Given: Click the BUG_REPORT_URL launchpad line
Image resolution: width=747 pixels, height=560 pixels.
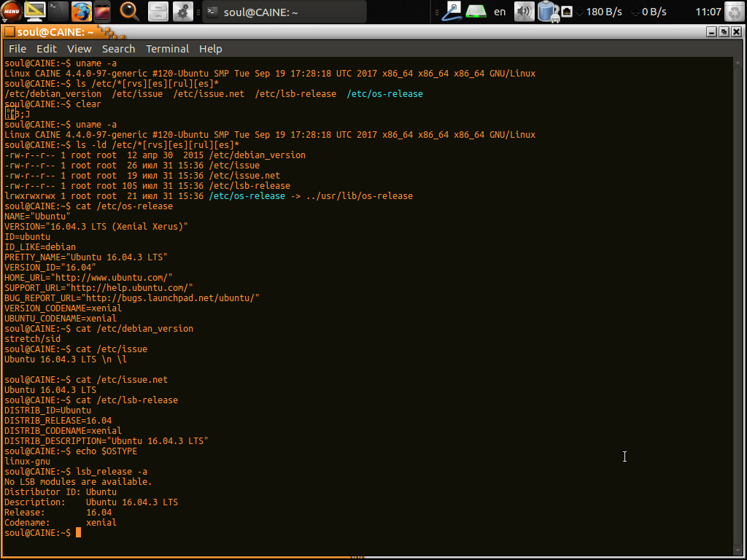Looking at the screenshot, I should point(132,297).
